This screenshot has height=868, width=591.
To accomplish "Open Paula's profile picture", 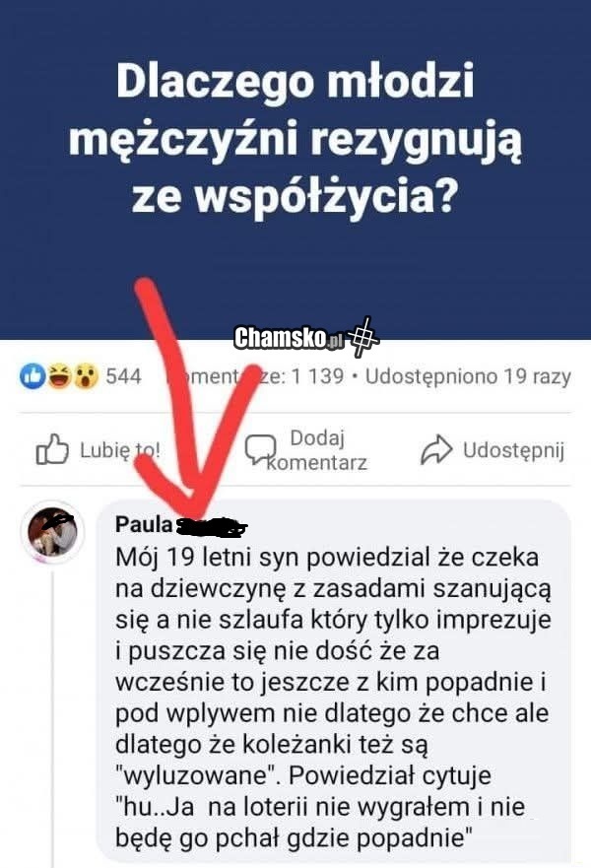I will pos(52,531).
